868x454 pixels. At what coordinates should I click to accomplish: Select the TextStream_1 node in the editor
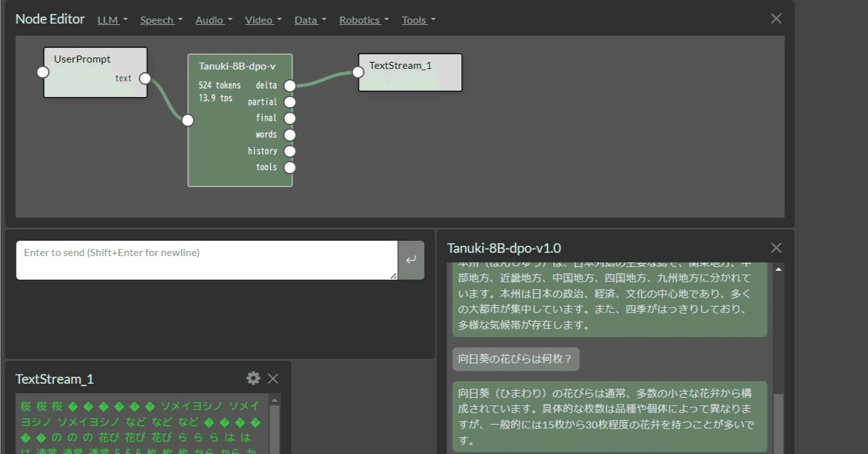coord(409,72)
